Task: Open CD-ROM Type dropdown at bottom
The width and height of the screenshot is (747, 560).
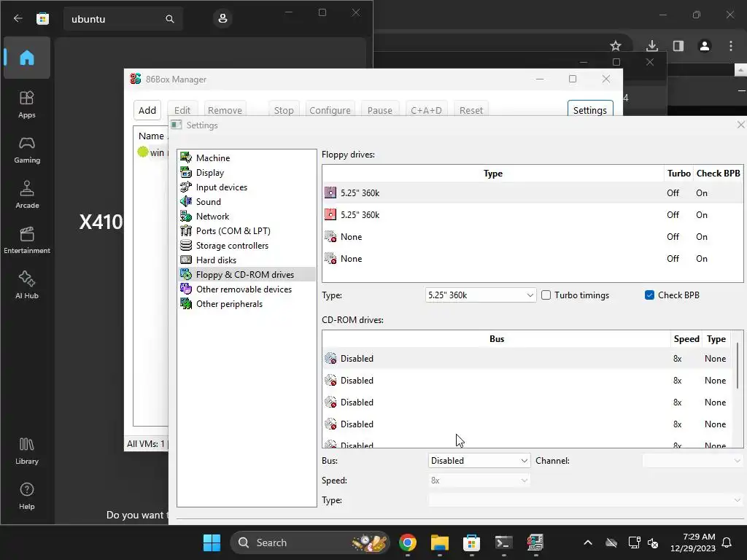Action: pos(586,500)
